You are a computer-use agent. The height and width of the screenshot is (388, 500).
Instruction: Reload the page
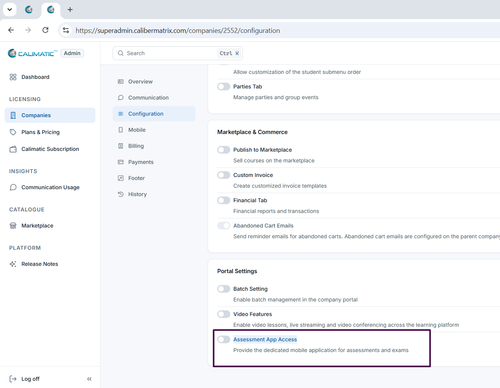(45, 30)
